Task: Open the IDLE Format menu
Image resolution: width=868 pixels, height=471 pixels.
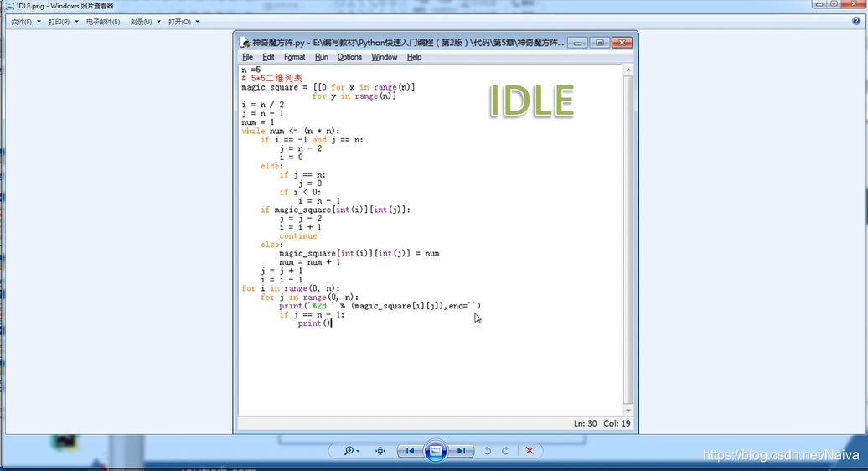Action: 295,57
